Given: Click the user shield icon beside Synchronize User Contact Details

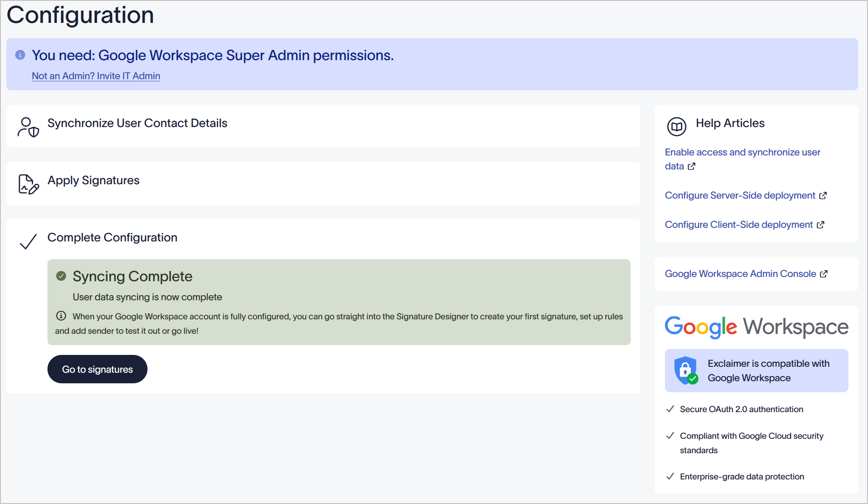Looking at the screenshot, I should (28, 127).
